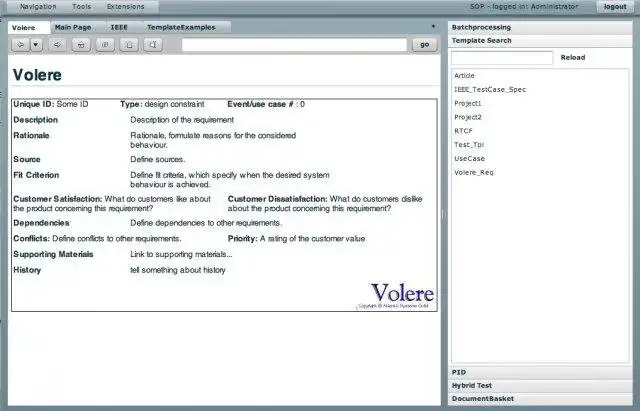Screen dimensions: 640x411
Task: Click the Customer Satisfaction label
Action: point(58,199)
